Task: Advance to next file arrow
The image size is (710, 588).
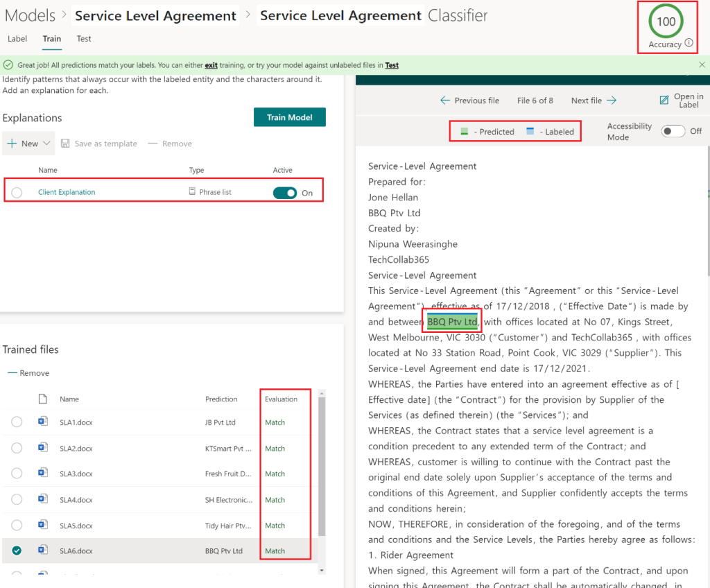Action: point(612,101)
